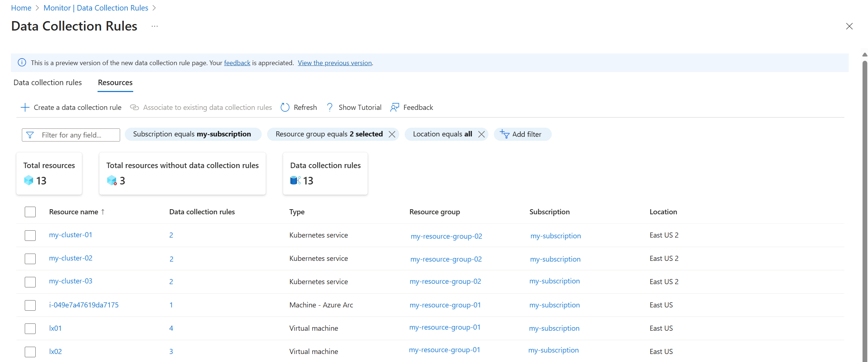Click the info icon in the preview banner

[22, 62]
